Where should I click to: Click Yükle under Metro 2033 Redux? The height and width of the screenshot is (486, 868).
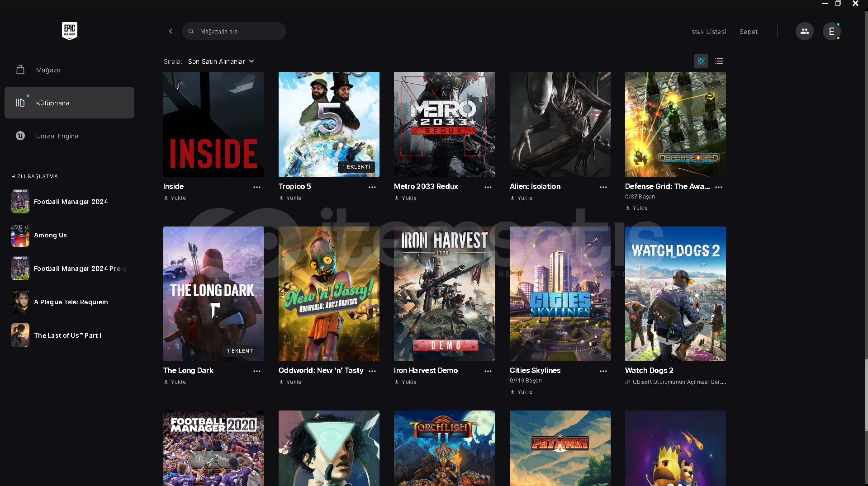click(405, 198)
